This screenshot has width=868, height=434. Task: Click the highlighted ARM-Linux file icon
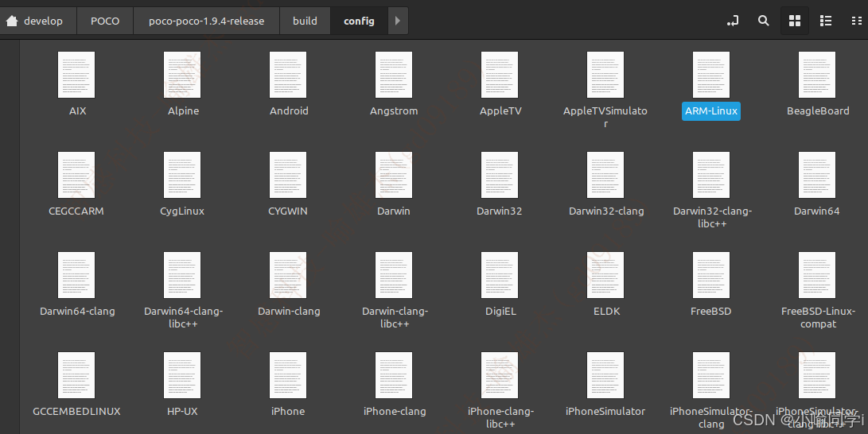711,75
